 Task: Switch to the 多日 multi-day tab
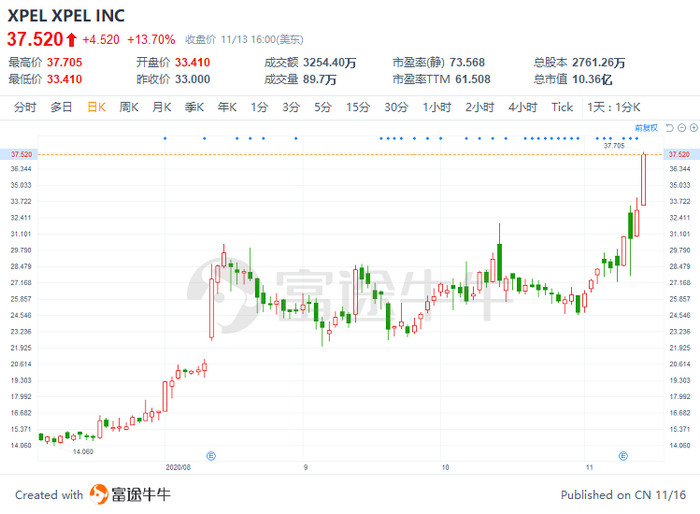[x=61, y=107]
